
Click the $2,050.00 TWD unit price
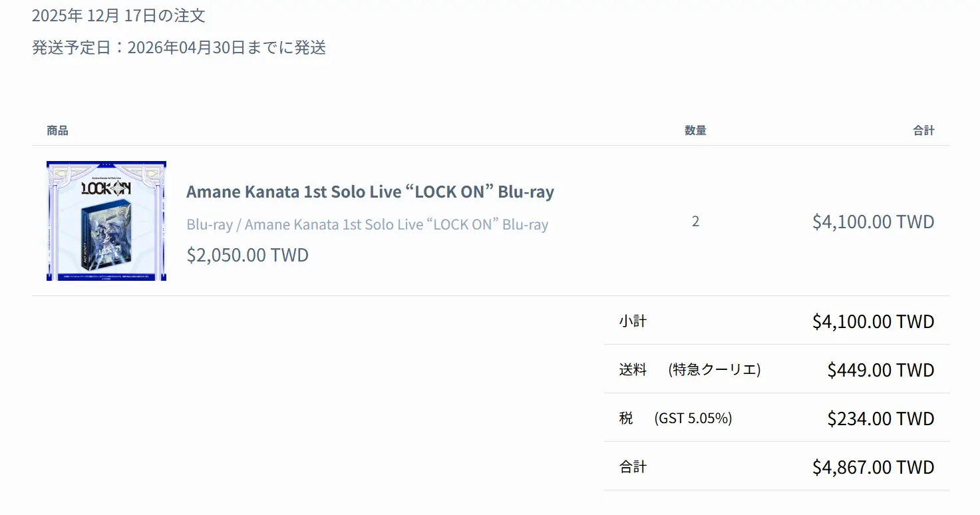[247, 255]
